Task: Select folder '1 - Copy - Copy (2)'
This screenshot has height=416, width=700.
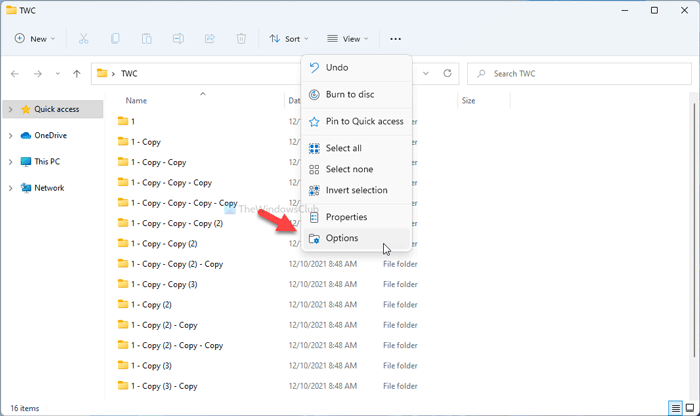Action: (164, 244)
